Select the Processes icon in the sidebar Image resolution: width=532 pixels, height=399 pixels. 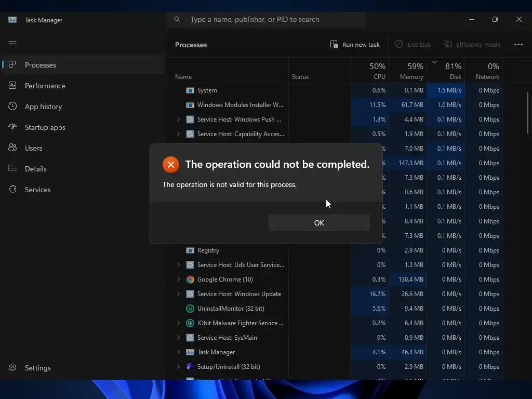click(12, 64)
